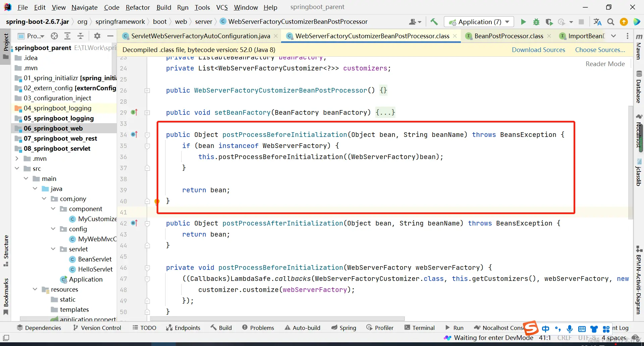Open Search Everywhere magnifier icon
Viewport: 644px width, 346px height.
[x=611, y=22]
